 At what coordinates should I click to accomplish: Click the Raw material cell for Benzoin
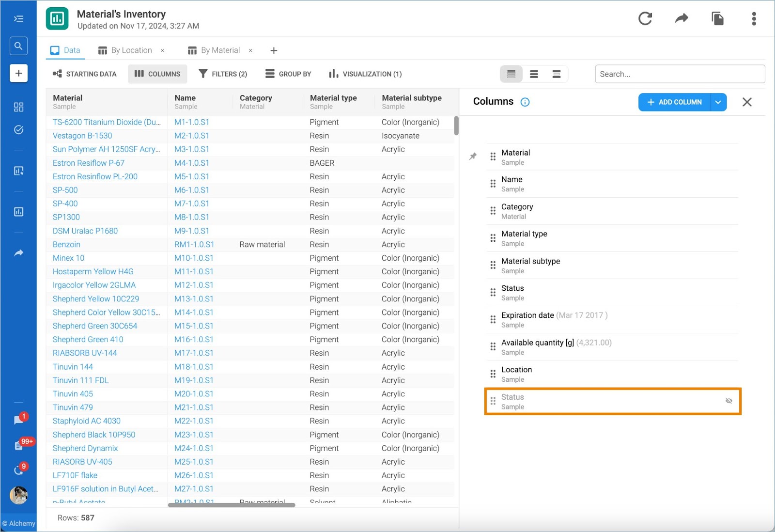(x=262, y=244)
